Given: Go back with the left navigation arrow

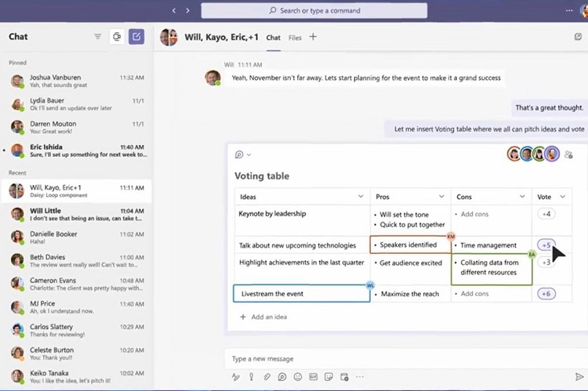Looking at the screenshot, I should coord(174,10).
